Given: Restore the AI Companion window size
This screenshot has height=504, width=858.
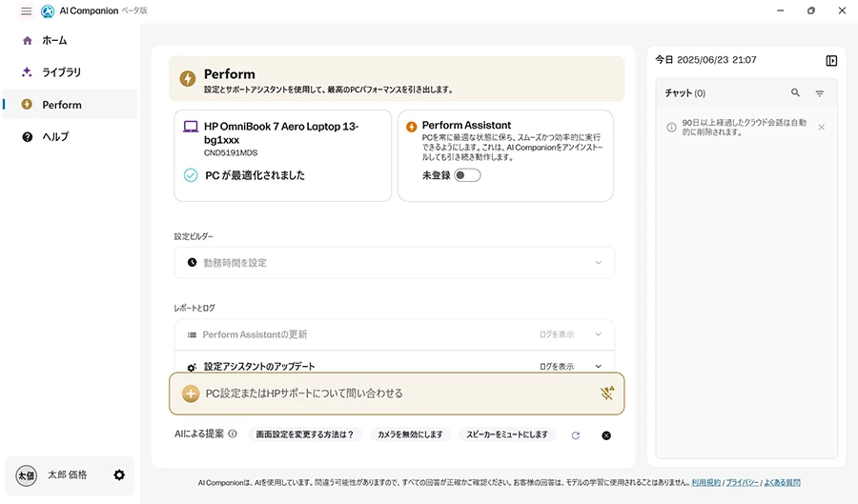Looking at the screenshot, I should [x=811, y=10].
